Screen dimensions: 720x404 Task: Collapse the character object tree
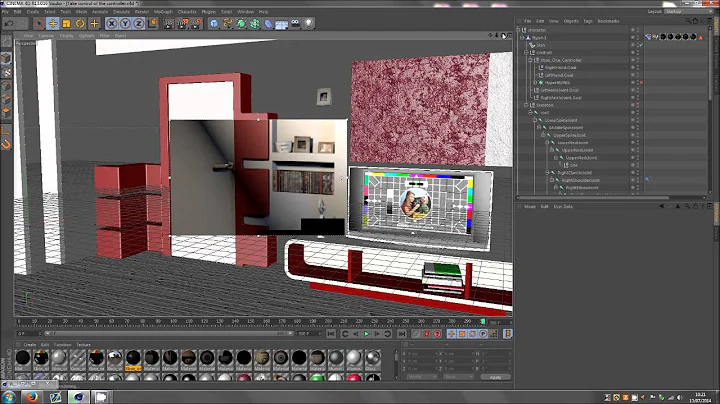click(x=519, y=30)
